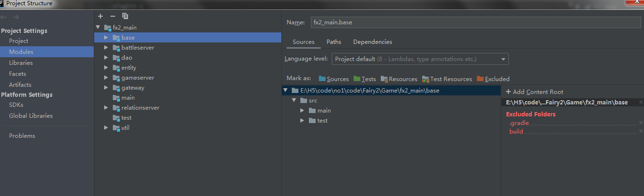The width and height of the screenshot is (644, 196).
Task: Remove the .gradle excluded folder
Action: tap(641, 123)
